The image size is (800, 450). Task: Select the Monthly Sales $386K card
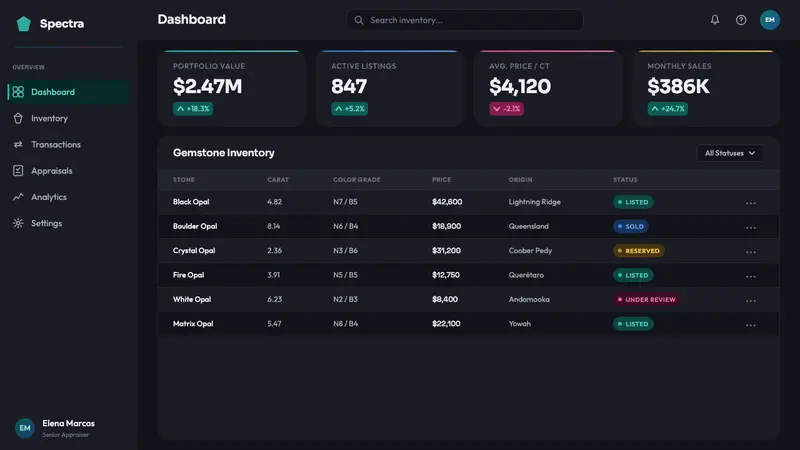pyautogui.click(x=706, y=88)
